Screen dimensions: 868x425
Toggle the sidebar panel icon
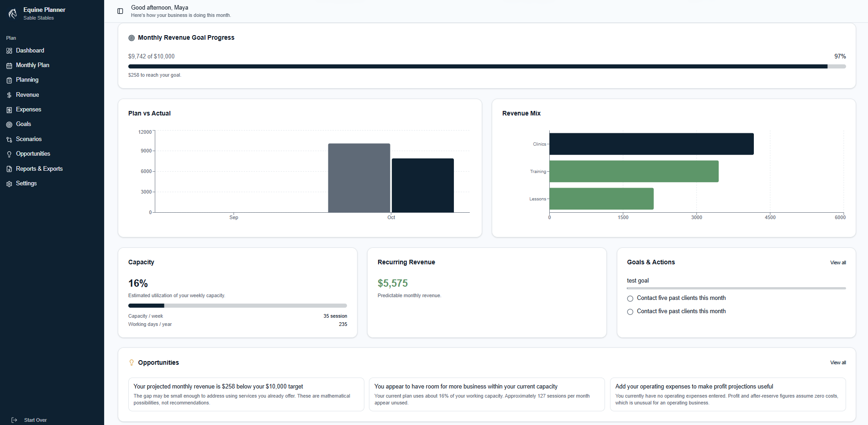[120, 11]
